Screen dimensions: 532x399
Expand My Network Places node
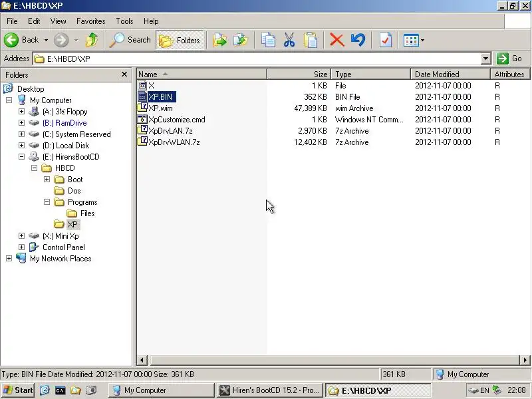click(9, 258)
